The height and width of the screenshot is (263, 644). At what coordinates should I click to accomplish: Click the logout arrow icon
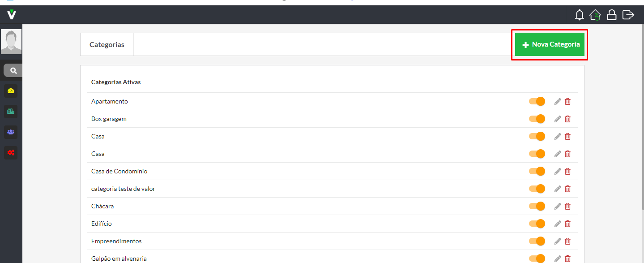click(628, 15)
